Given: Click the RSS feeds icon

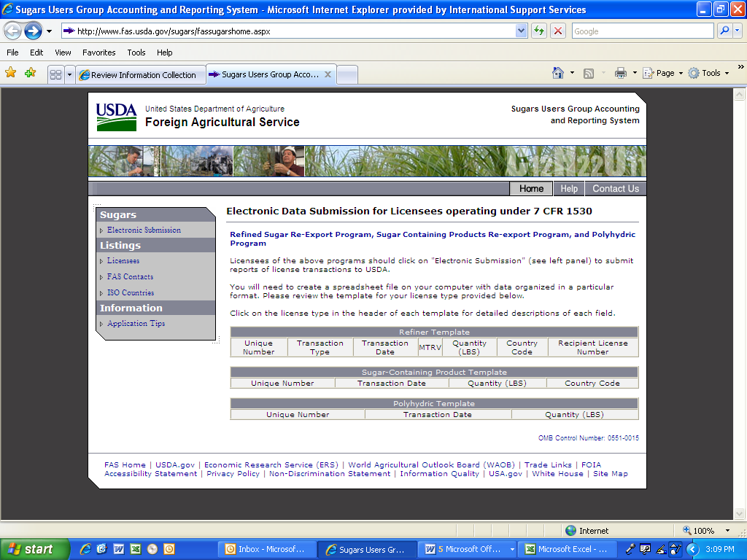Looking at the screenshot, I should pyautogui.click(x=589, y=74).
